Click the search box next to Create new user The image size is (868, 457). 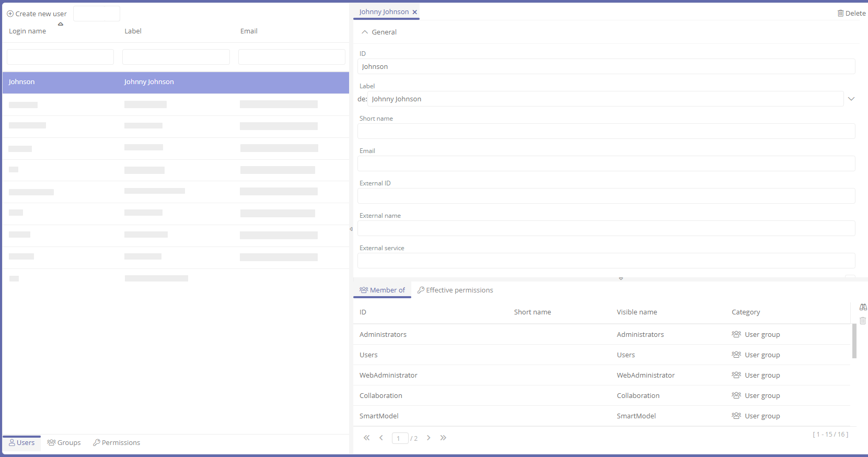[97, 14]
